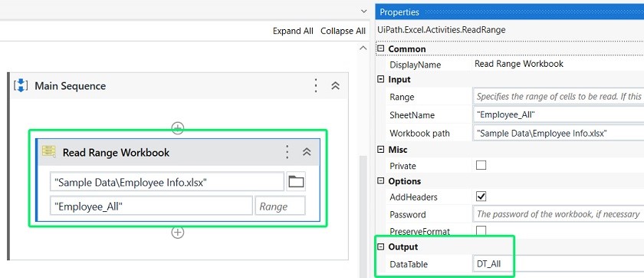This screenshot has height=278, width=644.
Task: Toggle the PreserveFormat checkbox
Action: coord(481,230)
